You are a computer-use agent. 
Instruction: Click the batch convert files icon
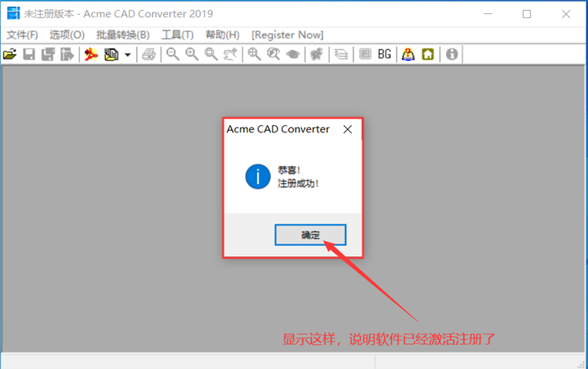click(x=111, y=54)
